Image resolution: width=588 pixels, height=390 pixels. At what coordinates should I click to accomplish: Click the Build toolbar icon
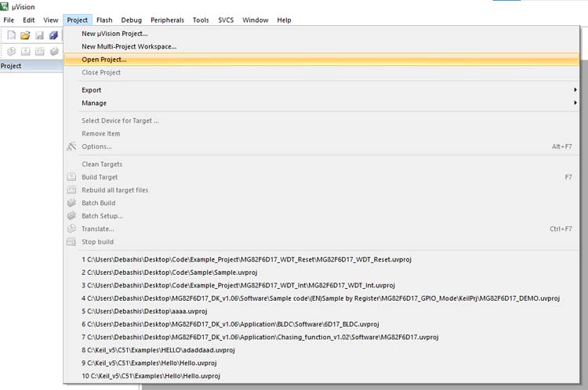(x=26, y=51)
